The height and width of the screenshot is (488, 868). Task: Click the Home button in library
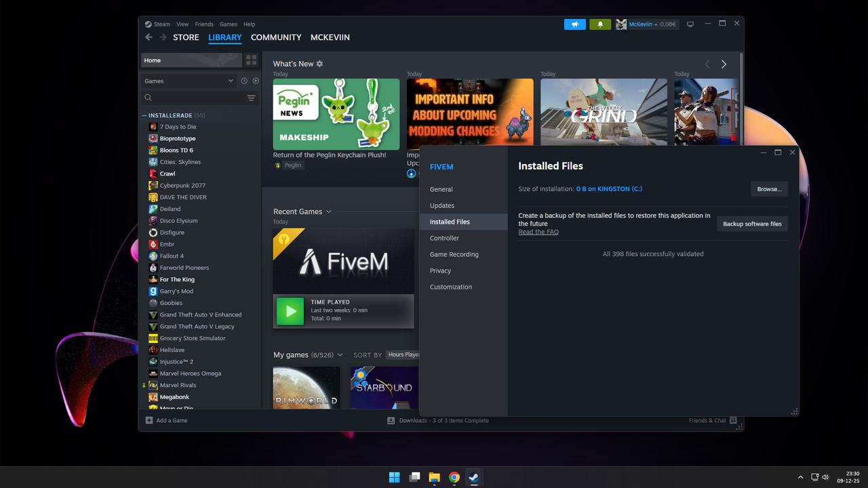coord(191,60)
